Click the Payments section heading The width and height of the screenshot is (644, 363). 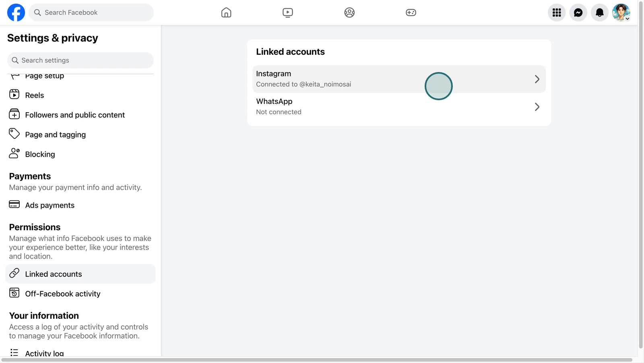click(x=30, y=176)
